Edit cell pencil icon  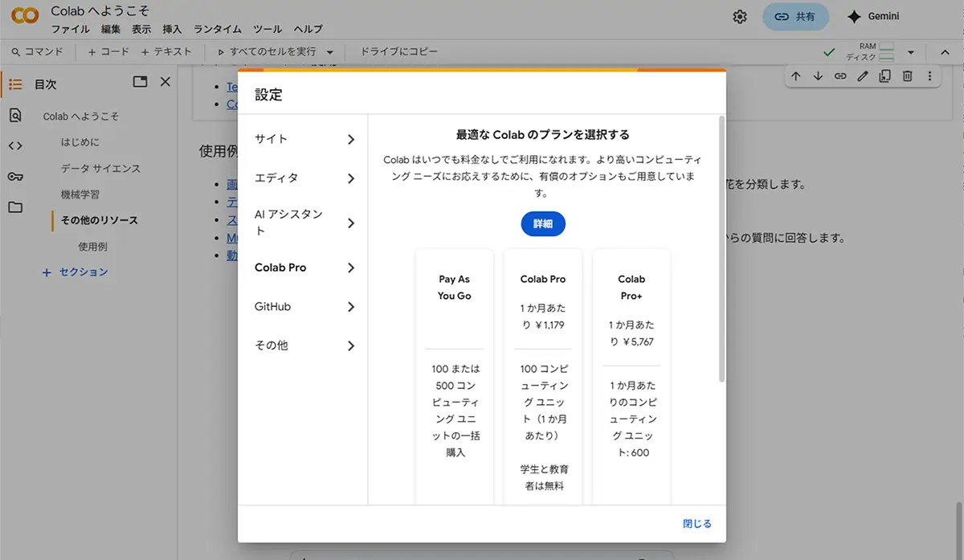click(x=863, y=76)
